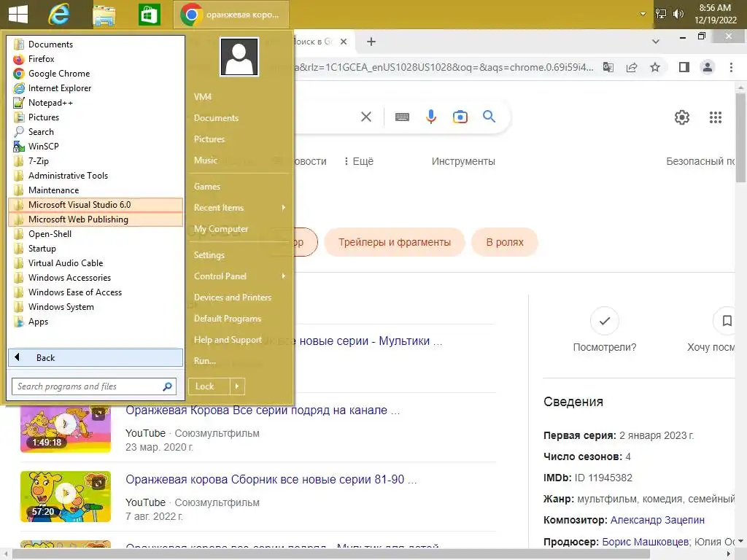This screenshot has width=747, height=560.
Task: Open Music in the start menu
Action: point(239,160)
